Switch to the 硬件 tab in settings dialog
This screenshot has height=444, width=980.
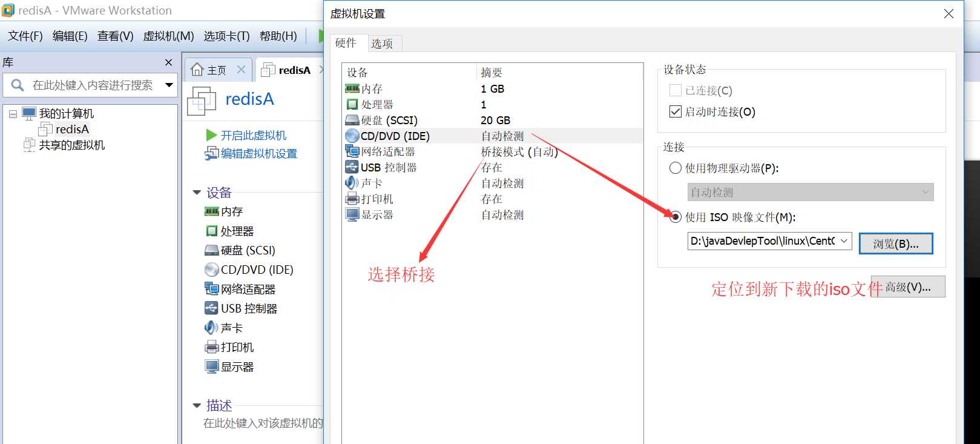click(x=346, y=42)
